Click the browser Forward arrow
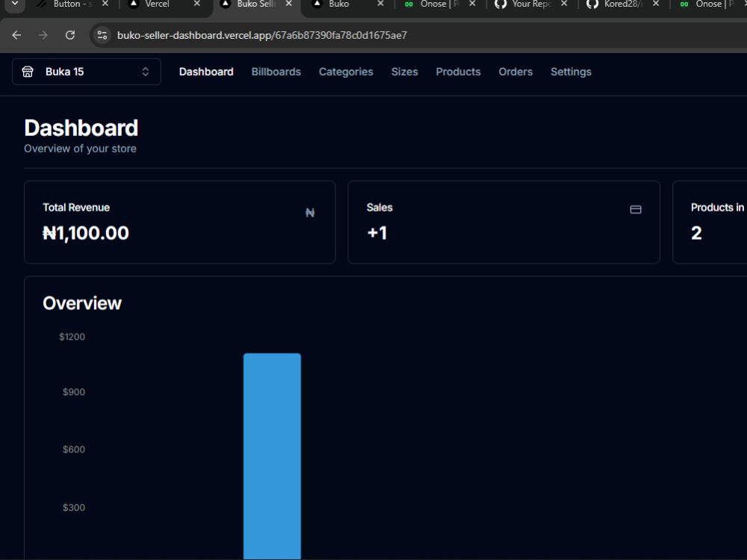 click(x=43, y=35)
